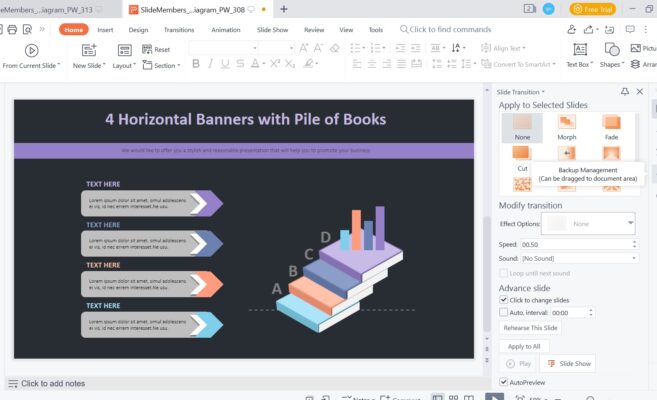Enable the Auto, interval checkbox
657x400 pixels.
click(x=504, y=312)
